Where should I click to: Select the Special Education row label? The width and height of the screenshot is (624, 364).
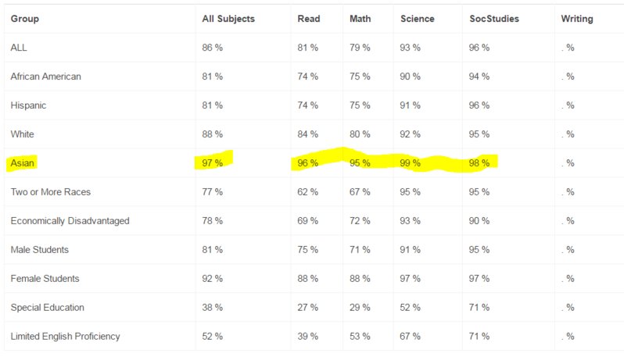(48, 308)
